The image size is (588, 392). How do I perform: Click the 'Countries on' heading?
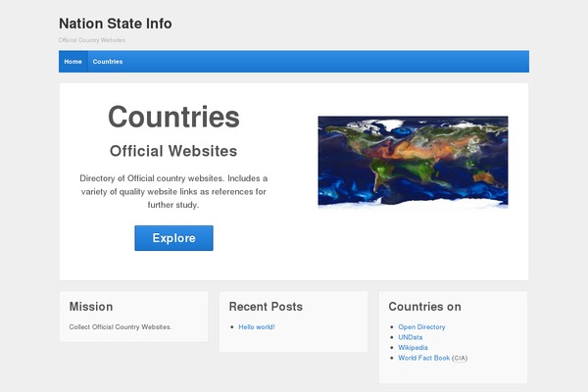pyautogui.click(x=425, y=307)
